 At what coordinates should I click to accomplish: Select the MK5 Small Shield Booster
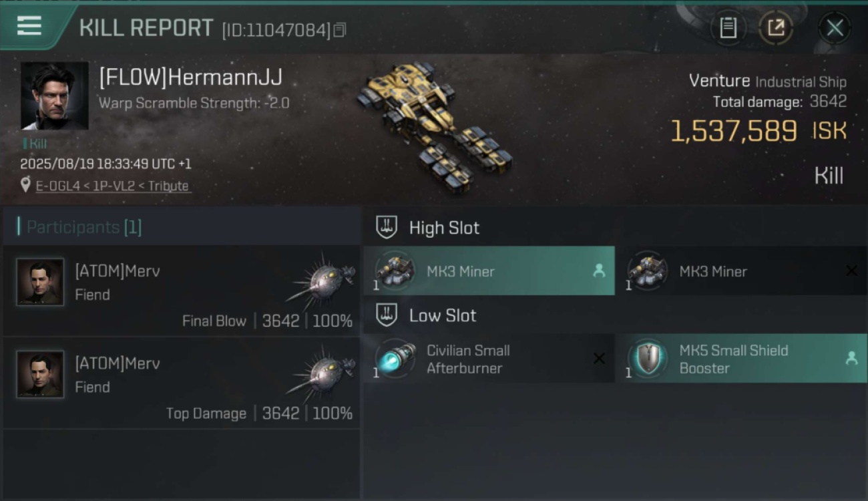[741, 359]
